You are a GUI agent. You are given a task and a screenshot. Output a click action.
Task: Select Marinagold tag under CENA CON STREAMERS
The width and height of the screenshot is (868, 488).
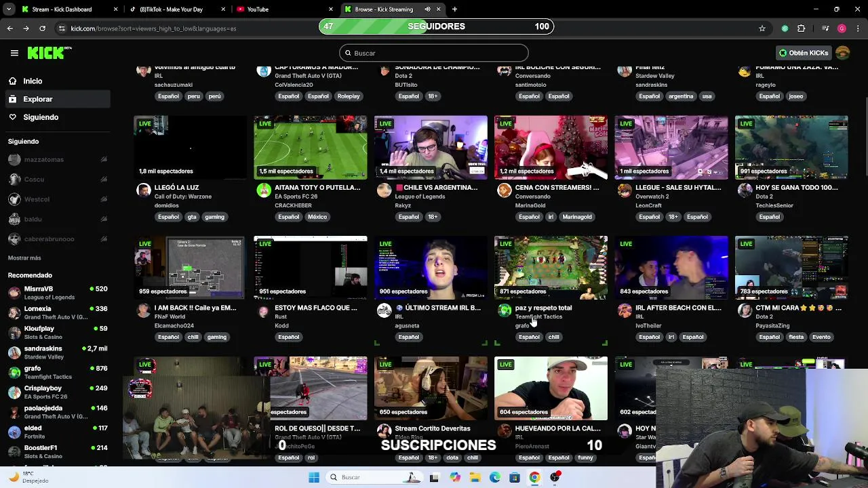point(577,217)
